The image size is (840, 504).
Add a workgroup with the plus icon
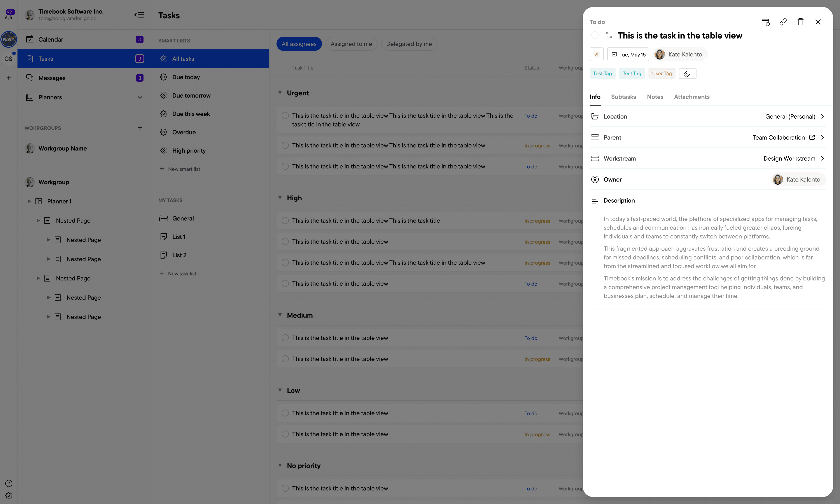point(140,128)
